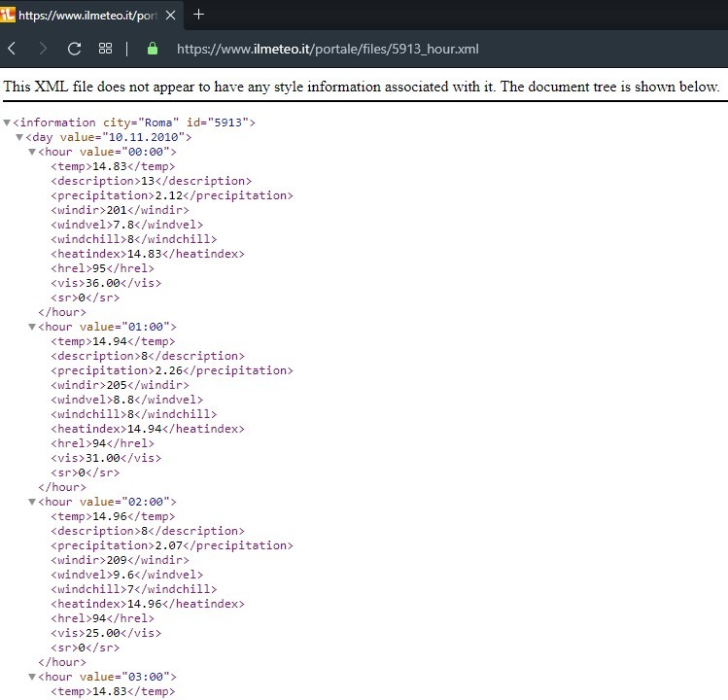Viewport: 728px width, 700px height.
Task: Close the ilmeteo.it browser tab
Action: (x=170, y=16)
